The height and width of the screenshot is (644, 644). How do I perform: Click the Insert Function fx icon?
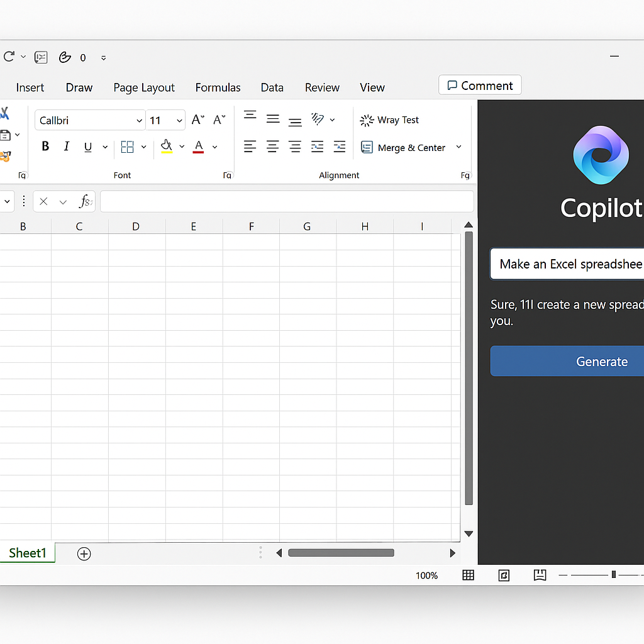click(x=86, y=201)
